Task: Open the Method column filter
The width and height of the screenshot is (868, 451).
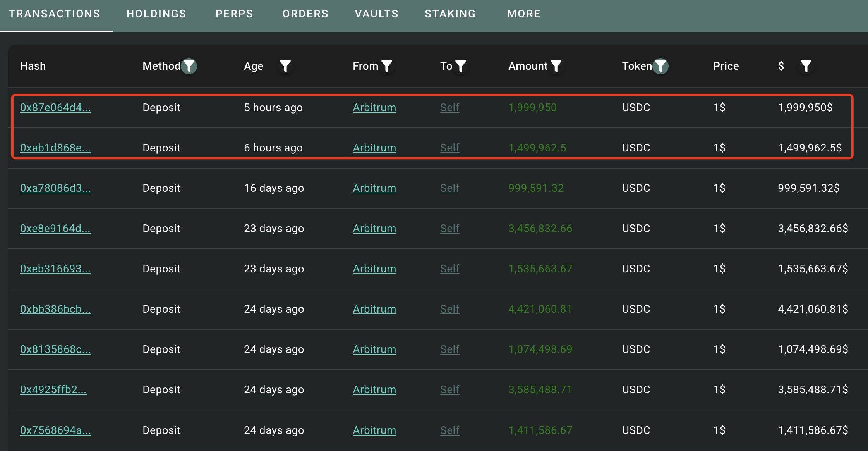Action: [x=189, y=66]
